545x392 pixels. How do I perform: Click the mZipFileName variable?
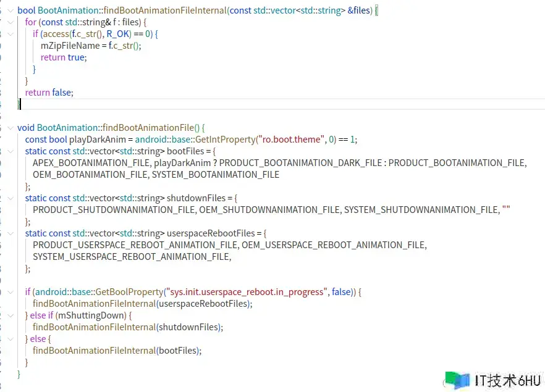click(70, 46)
